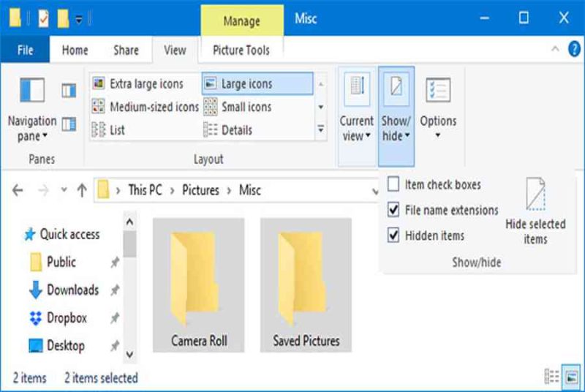Open the Navigation pane menu
The image size is (585, 392).
[32, 110]
